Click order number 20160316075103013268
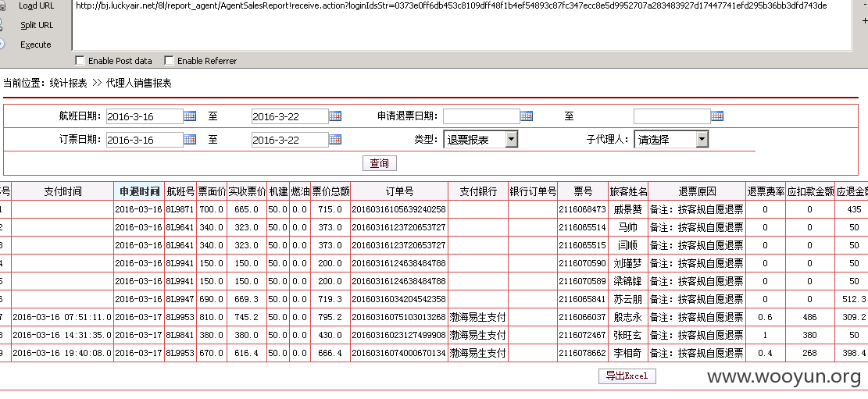Screen dimensions: 868x399 tap(398, 317)
